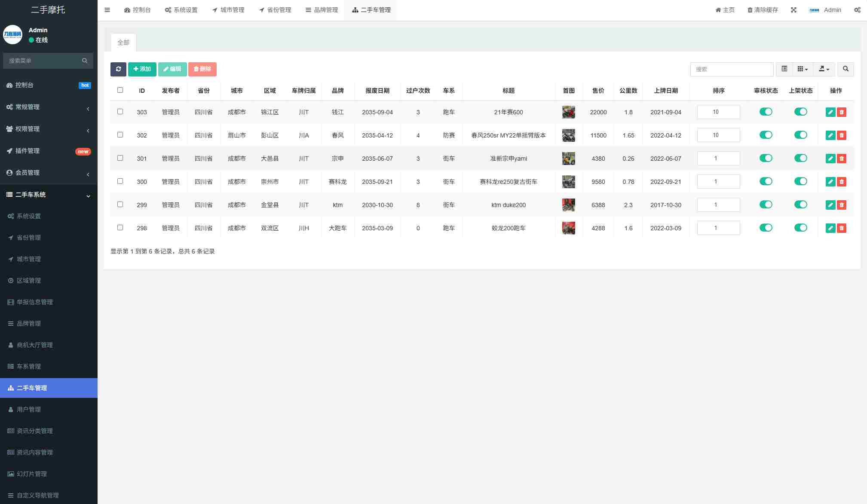Click thumbnail image of 21年赛600
This screenshot has height=504, width=867.
(x=568, y=112)
